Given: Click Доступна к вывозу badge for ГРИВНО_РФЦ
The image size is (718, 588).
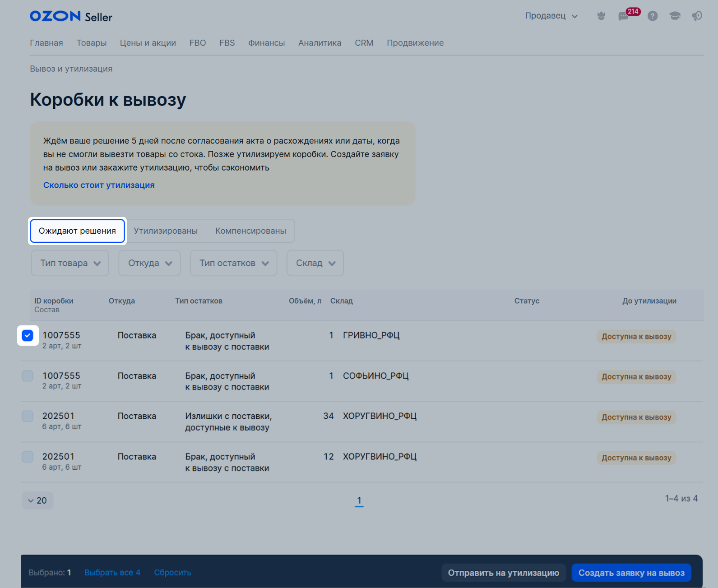Looking at the screenshot, I should tap(636, 337).
